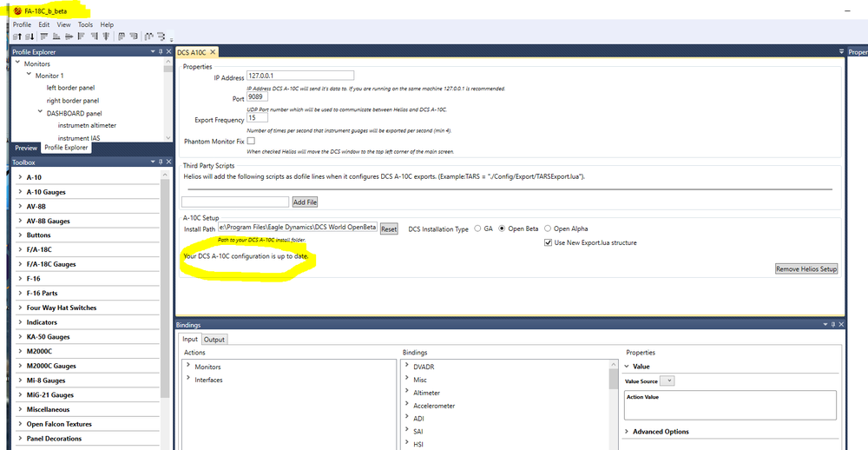Collapse the DASHBOARD panel node

click(40, 112)
